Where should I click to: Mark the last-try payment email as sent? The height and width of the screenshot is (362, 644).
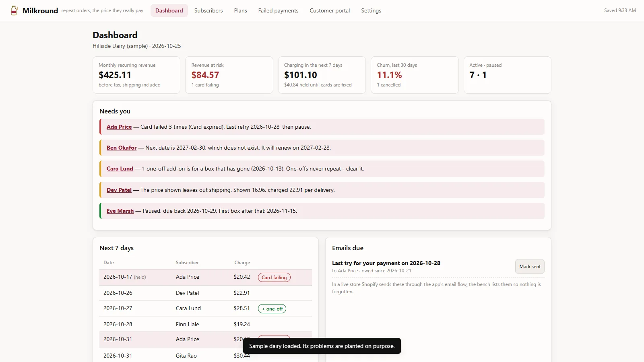[x=530, y=267]
